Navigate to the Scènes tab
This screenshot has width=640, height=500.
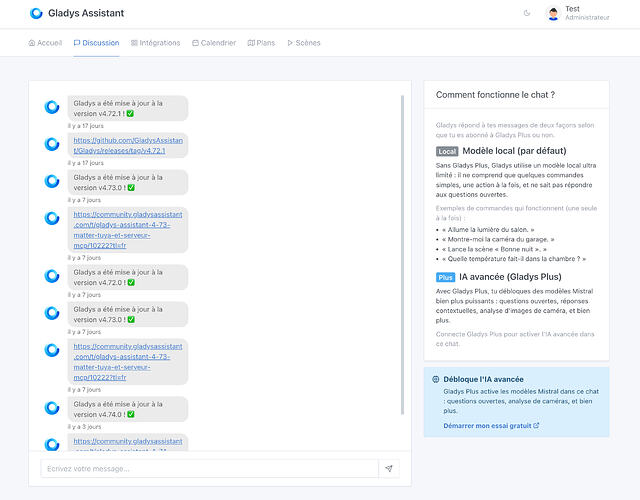tap(304, 43)
